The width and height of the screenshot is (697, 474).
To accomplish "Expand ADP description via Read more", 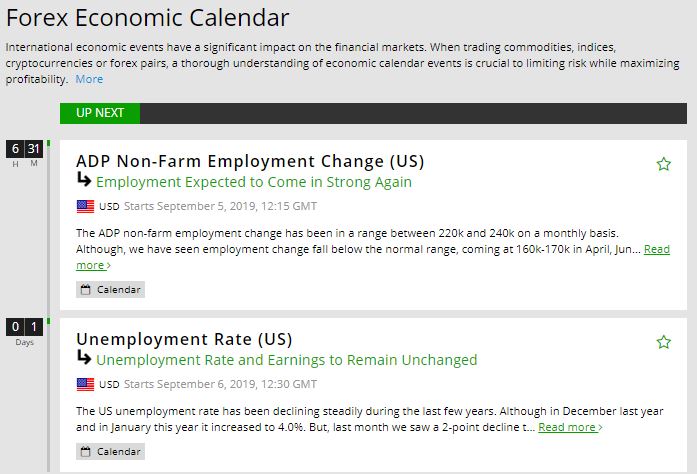I will [656, 249].
